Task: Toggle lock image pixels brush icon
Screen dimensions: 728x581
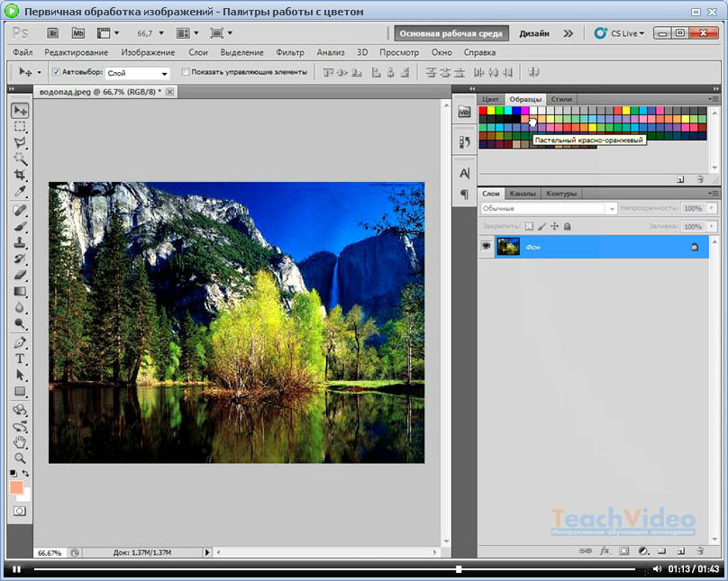Action: point(541,226)
